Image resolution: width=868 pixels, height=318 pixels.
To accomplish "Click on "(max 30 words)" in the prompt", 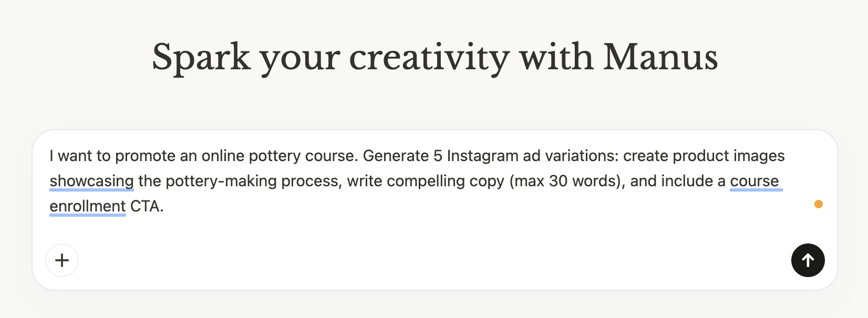I will (567, 181).
